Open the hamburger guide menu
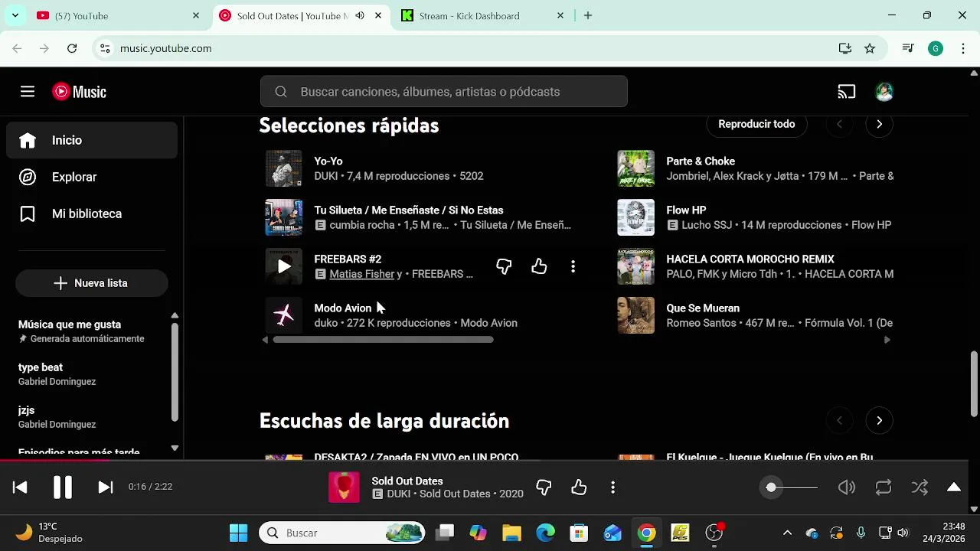Image resolution: width=980 pixels, height=551 pixels. pos(28,92)
